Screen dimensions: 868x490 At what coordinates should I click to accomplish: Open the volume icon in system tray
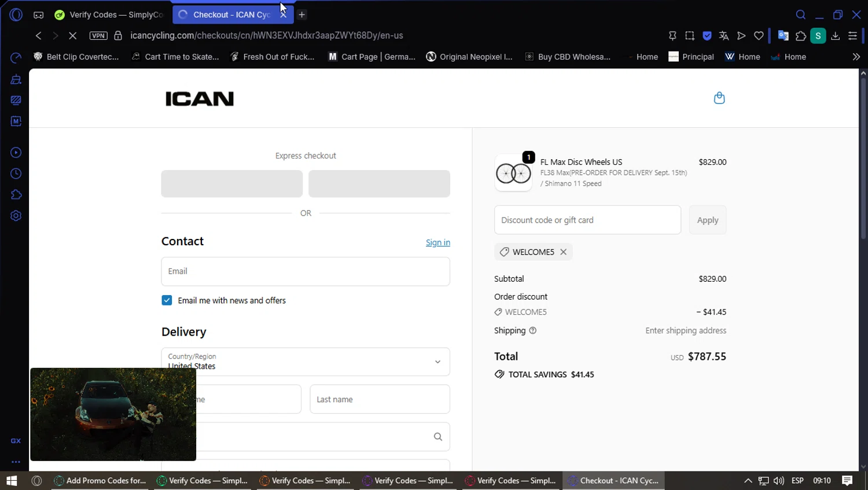click(x=779, y=481)
